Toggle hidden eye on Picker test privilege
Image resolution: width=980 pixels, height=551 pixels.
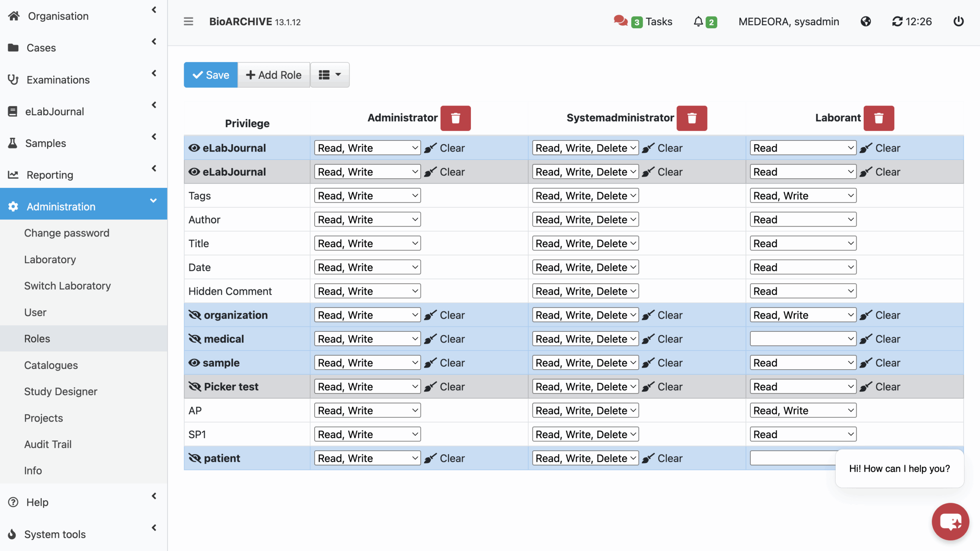tap(195, 387)
